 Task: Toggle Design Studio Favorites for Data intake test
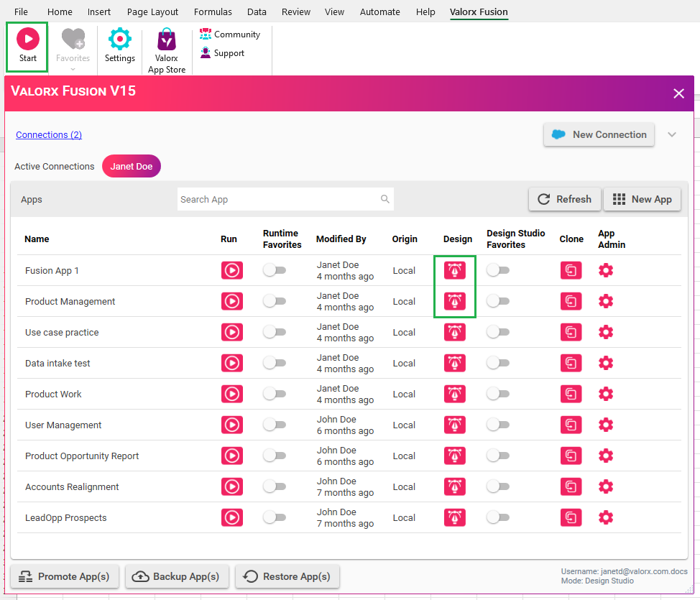498,363
